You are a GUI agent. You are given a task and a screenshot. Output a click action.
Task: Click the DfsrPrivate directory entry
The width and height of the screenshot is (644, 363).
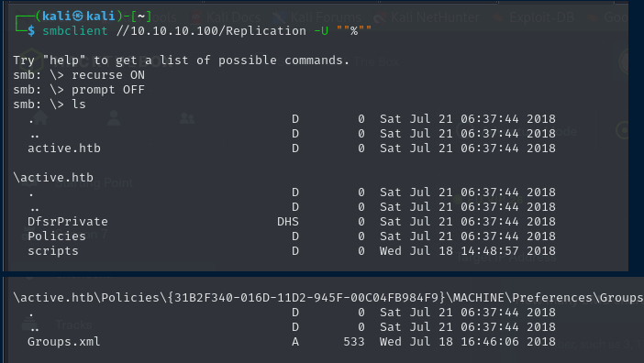[68, 222]
